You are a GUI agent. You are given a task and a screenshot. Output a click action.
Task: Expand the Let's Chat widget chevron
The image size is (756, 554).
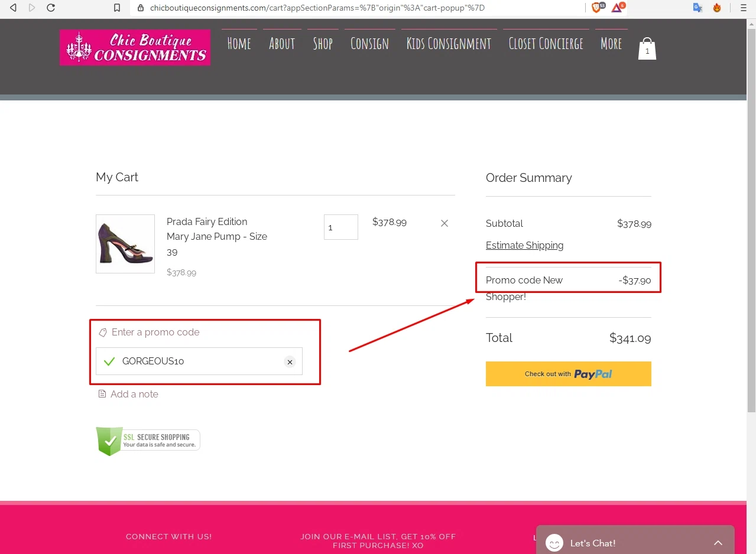(718, 543)
